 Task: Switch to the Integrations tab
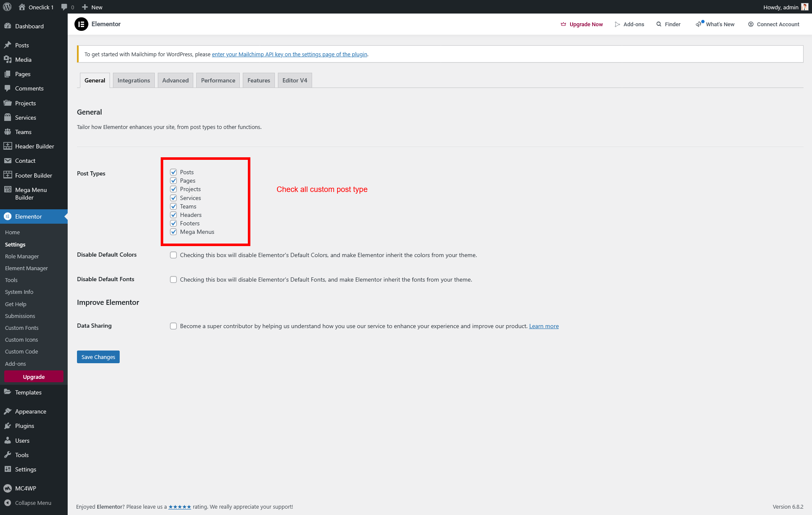134,80
